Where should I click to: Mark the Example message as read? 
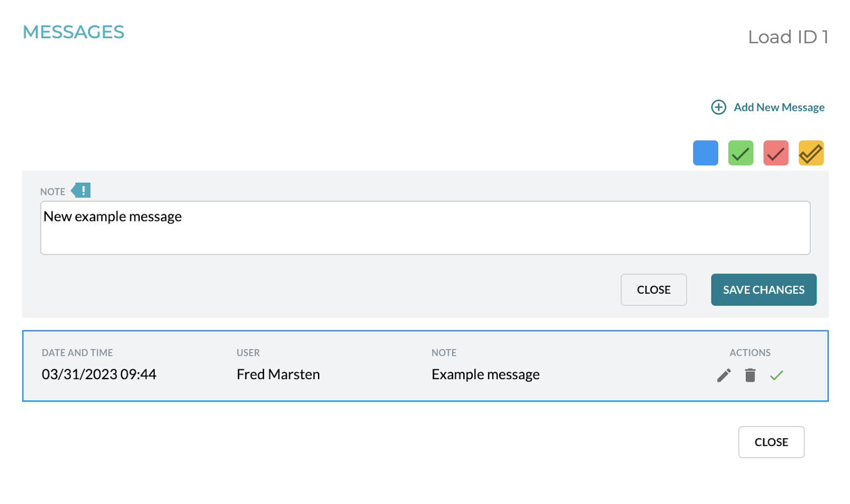click(776, 375)
